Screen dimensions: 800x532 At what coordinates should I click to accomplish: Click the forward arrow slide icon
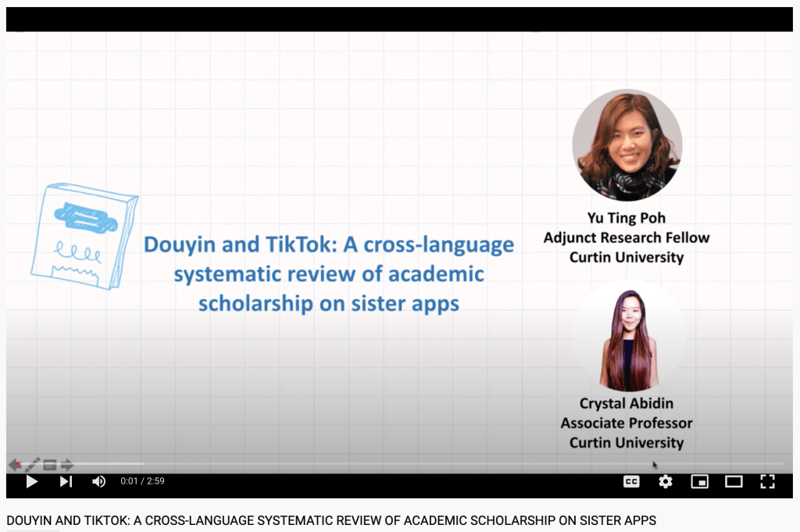coord(66,465)
